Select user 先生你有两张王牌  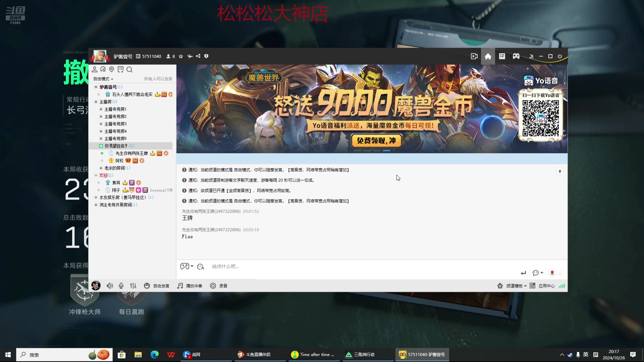click(x=131, y=154)
